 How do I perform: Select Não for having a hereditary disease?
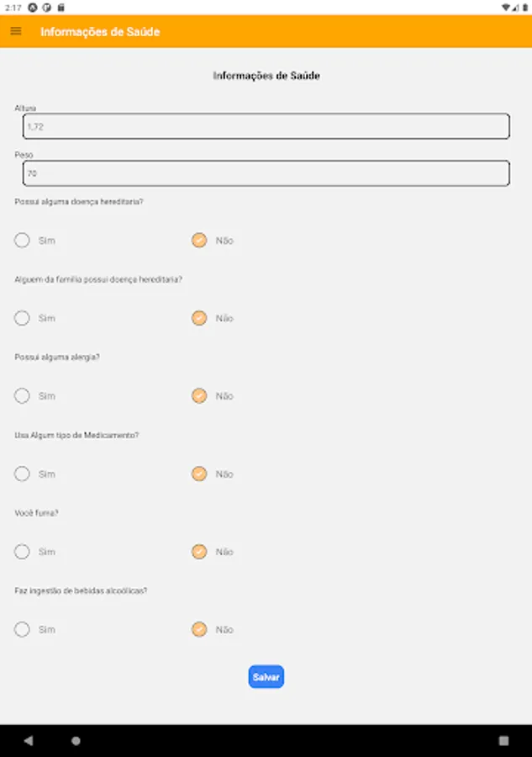coord(199,241)
